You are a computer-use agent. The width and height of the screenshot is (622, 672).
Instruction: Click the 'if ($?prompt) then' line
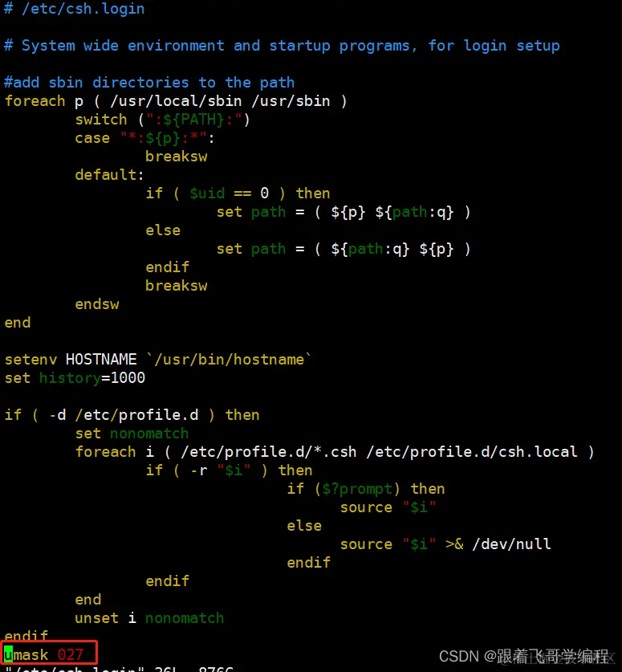coord(366,489)
